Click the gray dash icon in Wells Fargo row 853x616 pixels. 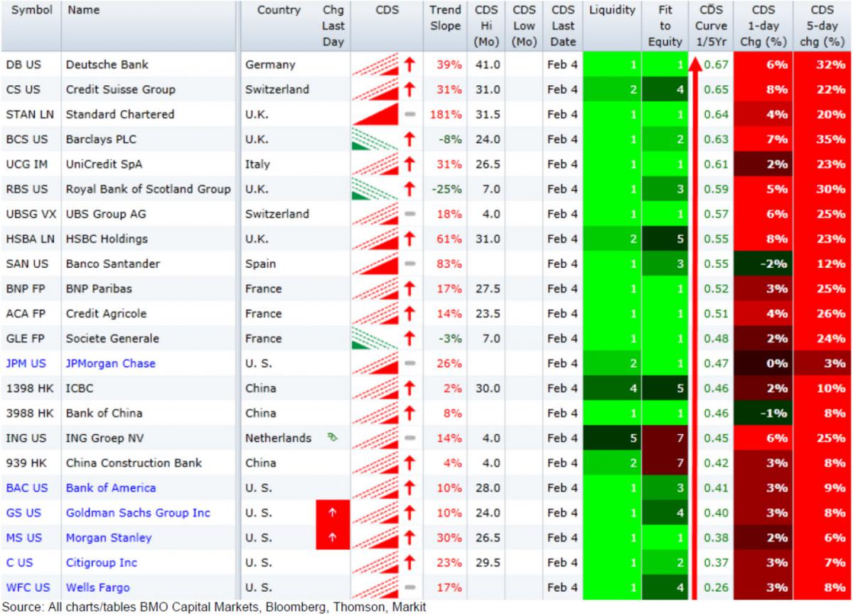coord(409,588)
